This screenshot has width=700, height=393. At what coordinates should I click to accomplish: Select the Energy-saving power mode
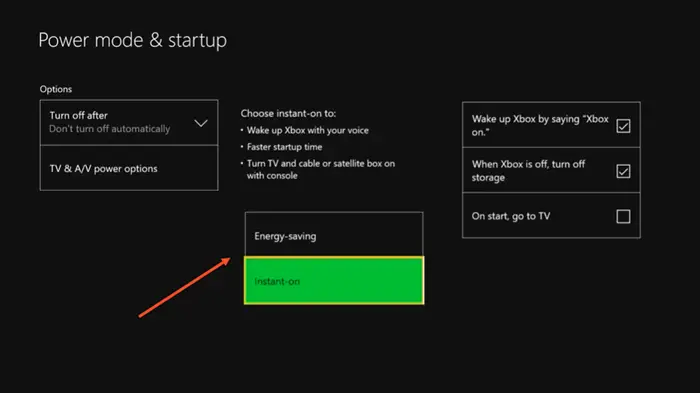[334, 234]
